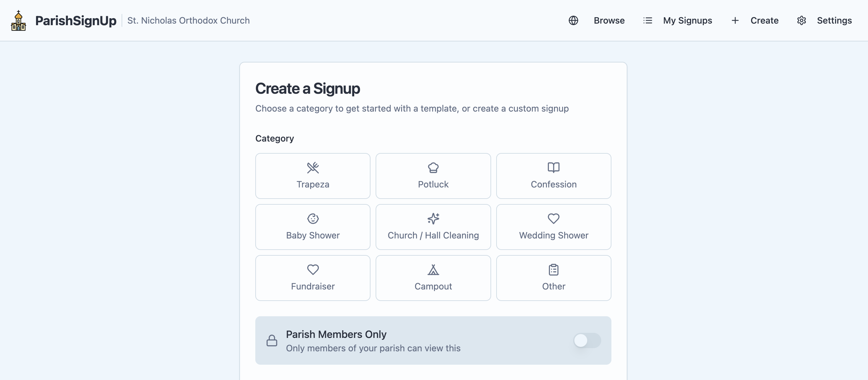Click the Potluck chef hat icon
Screen dimensions: 868x380
(x=433, y=168)
